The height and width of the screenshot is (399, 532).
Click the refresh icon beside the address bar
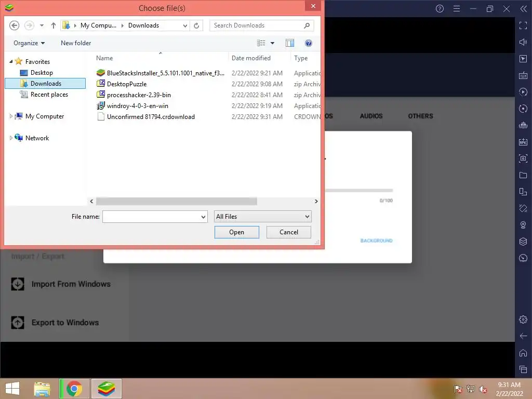pos(196,26)
